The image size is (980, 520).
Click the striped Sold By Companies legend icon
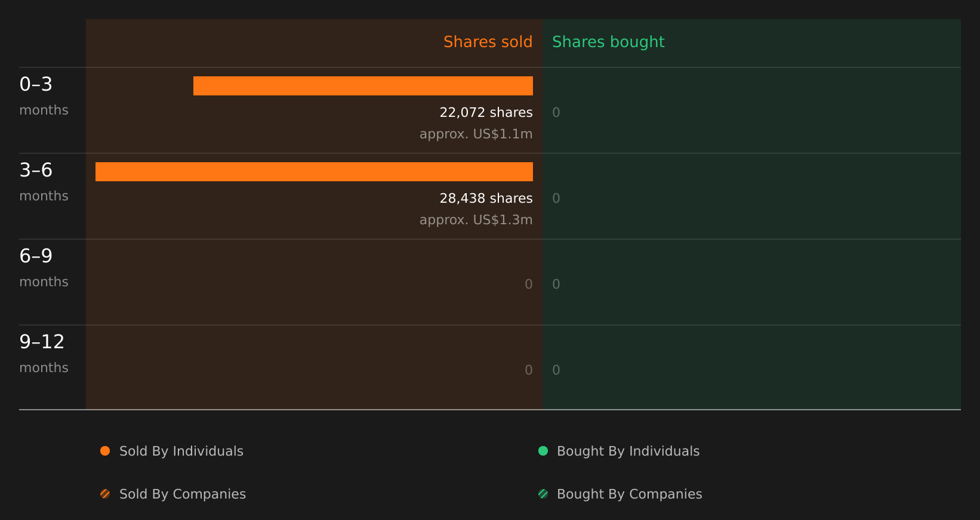coord(105,494)
